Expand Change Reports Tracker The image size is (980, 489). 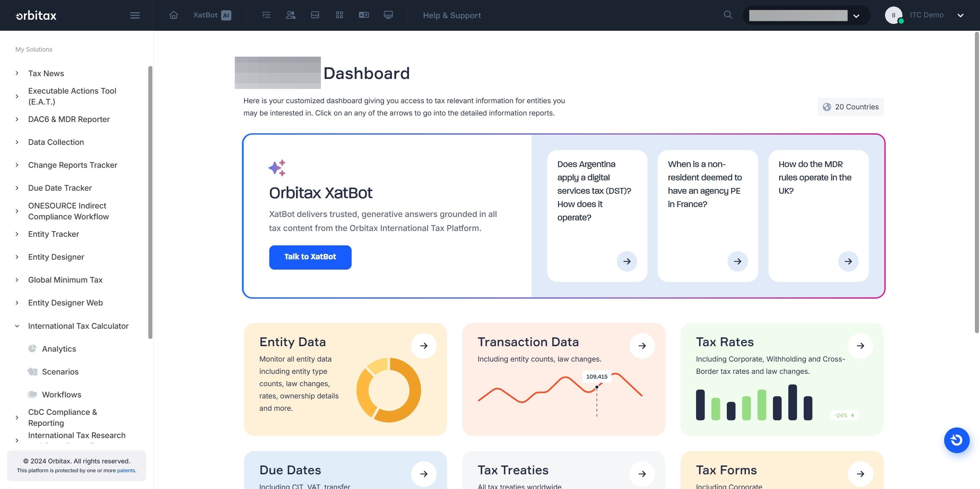pos(17,165)
